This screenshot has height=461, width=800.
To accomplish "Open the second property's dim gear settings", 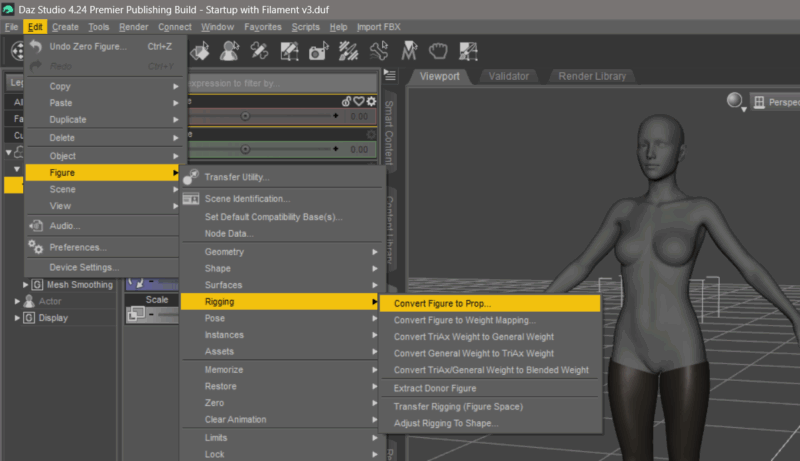I will [x=371, y=135].
